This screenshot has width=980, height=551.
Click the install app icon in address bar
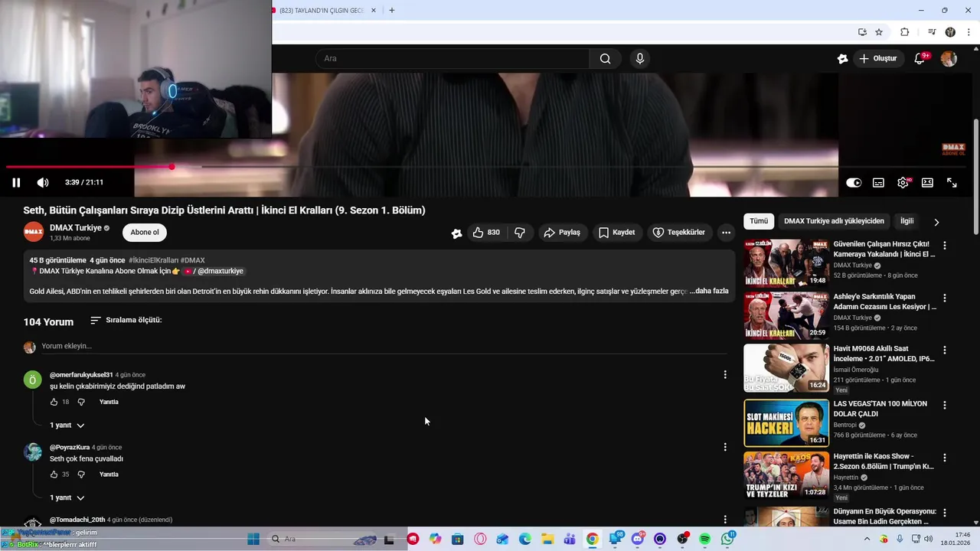pyautogui.click(x=862, y=32)
